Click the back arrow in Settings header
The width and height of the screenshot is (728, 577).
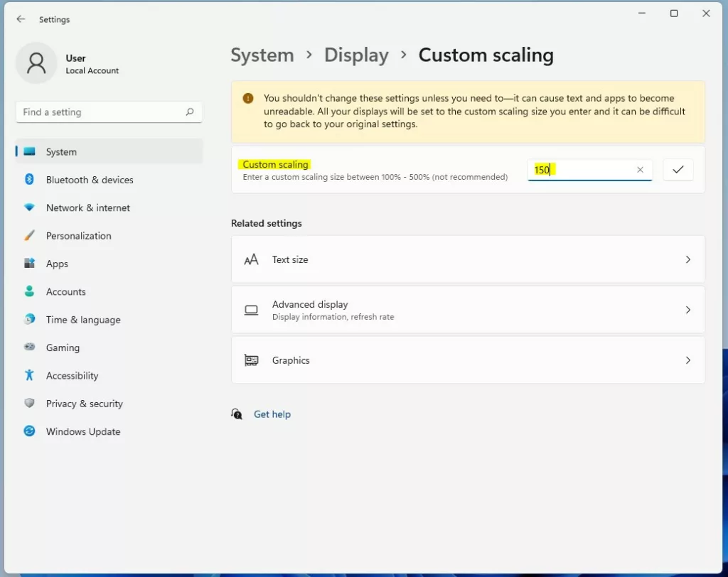pos(21,19)
